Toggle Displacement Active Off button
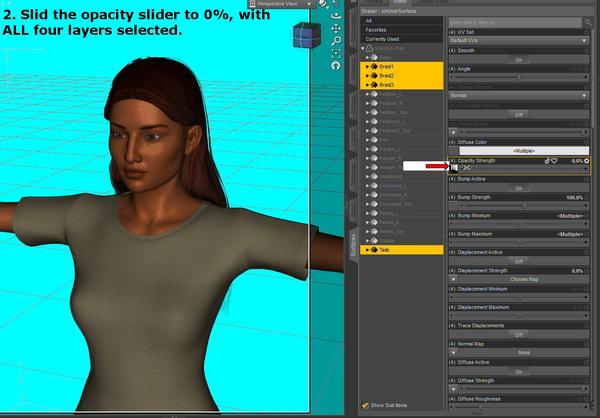Image resolution: width=600 pixels, height=418 pixels. pos(519,261)
